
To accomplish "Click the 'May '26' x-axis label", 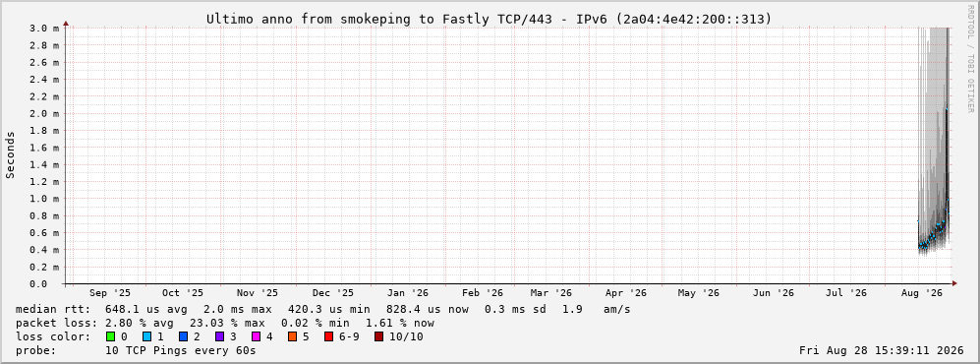I will (698, 293).
